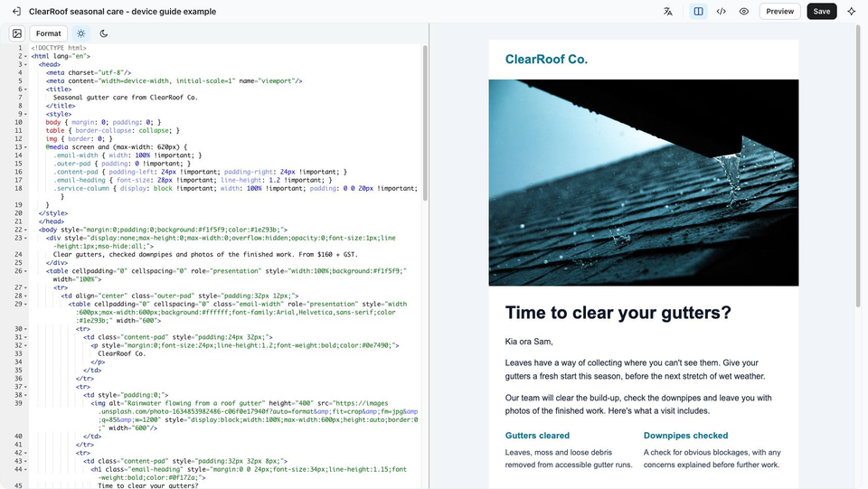Image resolution: width=868 pixels, height=489 pixels.
Task: Click the Preview button
Action: click(780, 11)
